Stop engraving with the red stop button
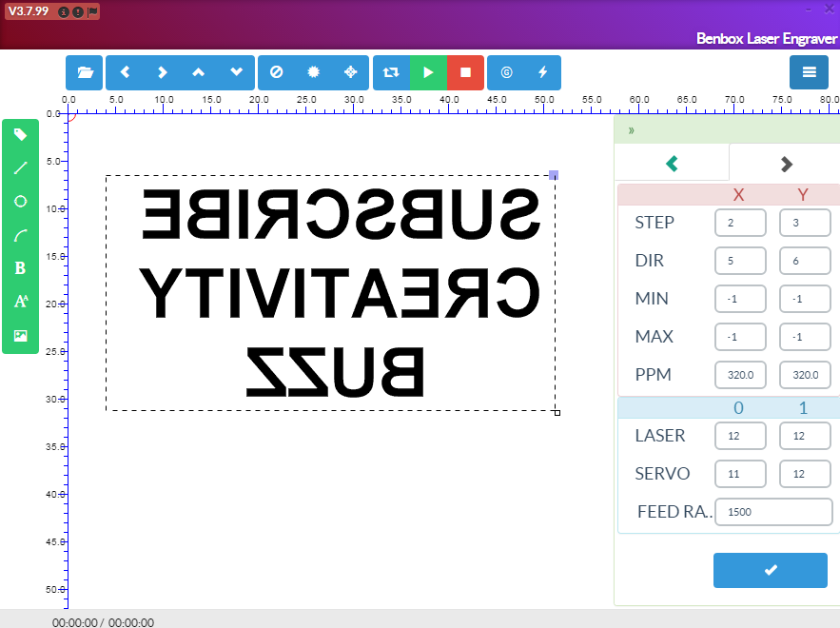The image size is (840, 628). (465, 72)
